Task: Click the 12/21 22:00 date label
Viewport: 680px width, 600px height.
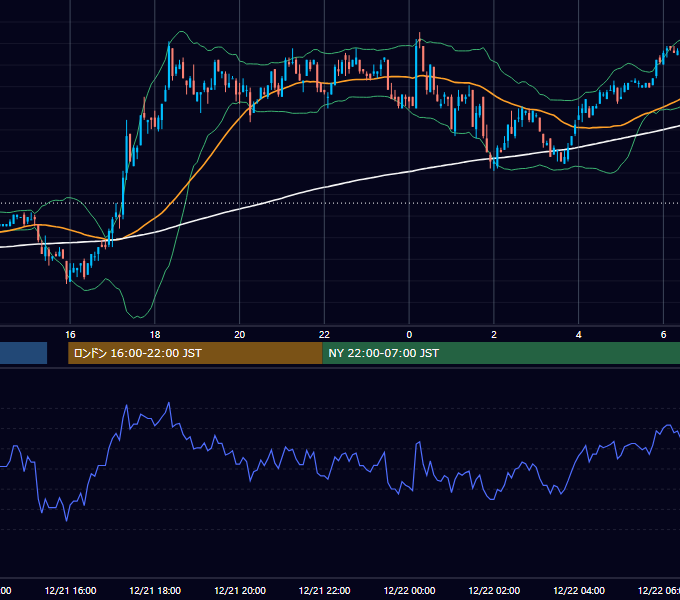Action: click(324, 590)
